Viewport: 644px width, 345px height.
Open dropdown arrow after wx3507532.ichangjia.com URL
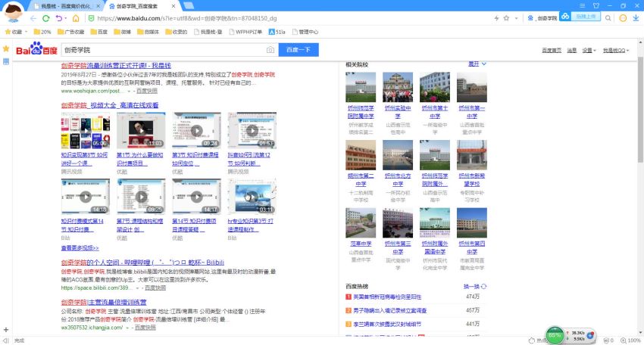click(128, 328)
